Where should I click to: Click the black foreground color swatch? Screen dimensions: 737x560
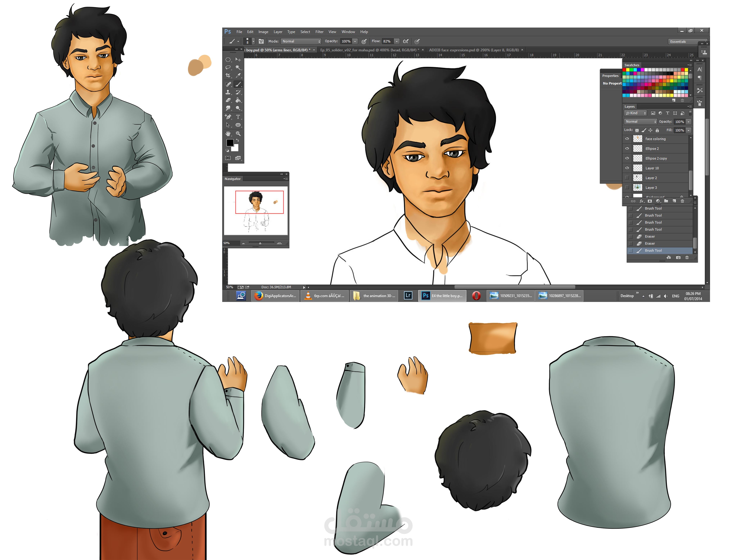tap(230, 143)
